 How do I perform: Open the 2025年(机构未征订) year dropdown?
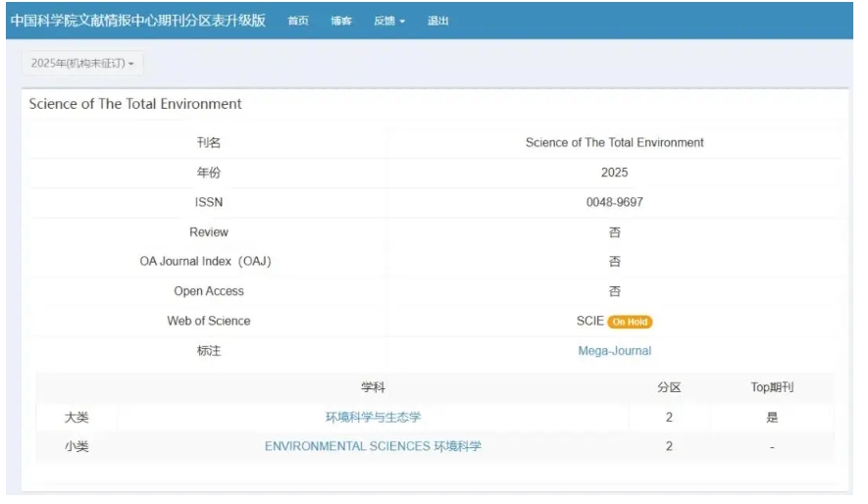(x=82, y=63)
